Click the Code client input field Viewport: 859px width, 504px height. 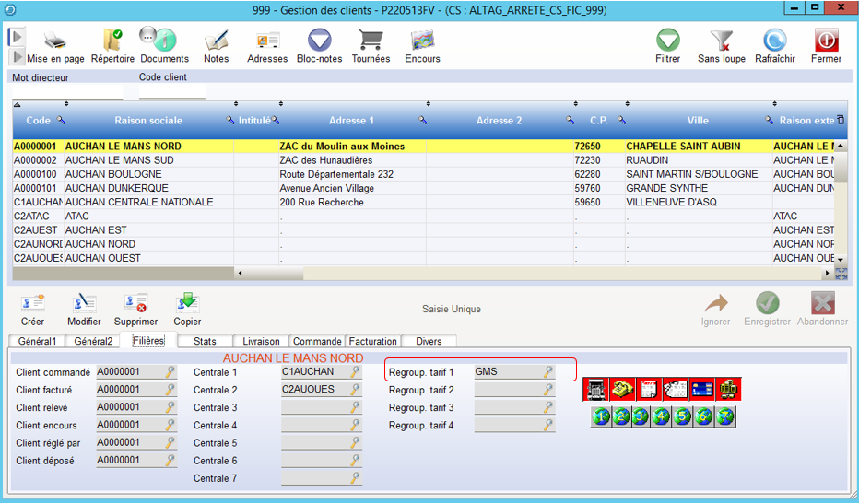click(x=171, y=92)
